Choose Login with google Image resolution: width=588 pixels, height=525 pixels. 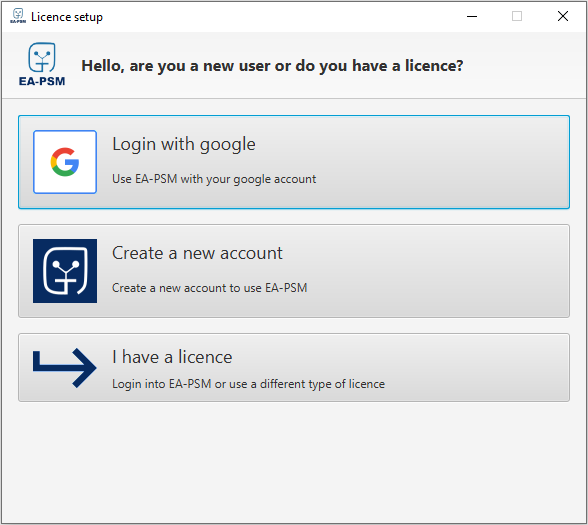point(294,162)
